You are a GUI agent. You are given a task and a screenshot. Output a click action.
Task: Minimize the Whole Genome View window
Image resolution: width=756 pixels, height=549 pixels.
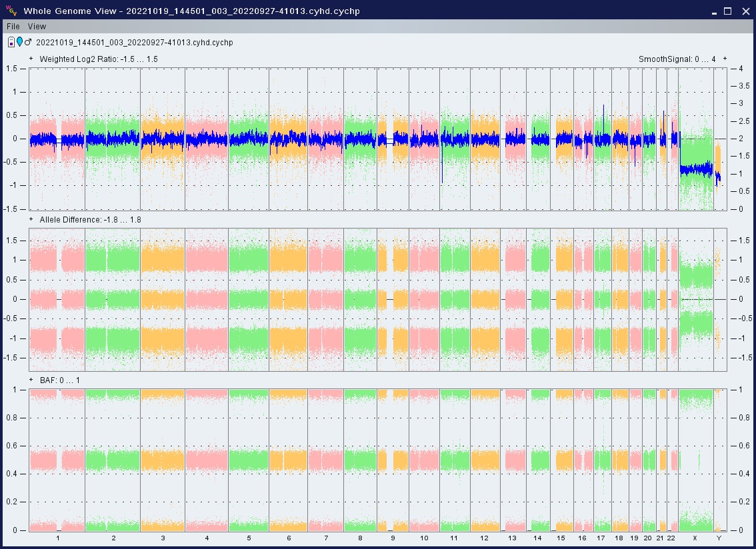coord(713,11)
